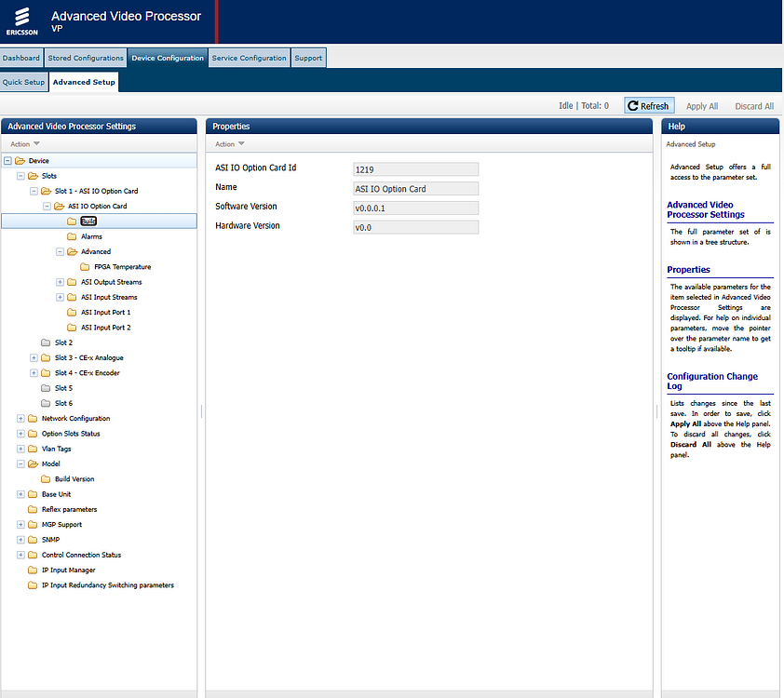Click the Slot 1 ASI IO folder icon
This screenshot has height=698, width=784.
pyautogui.click(x=46, y=191)
